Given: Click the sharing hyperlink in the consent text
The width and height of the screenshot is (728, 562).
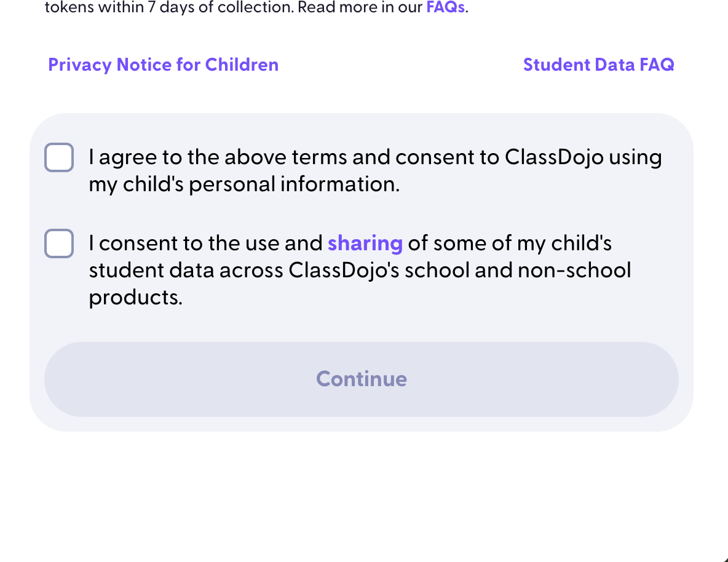Looking at the screenshot, I should pyautogui.click(x=365, y=243).
